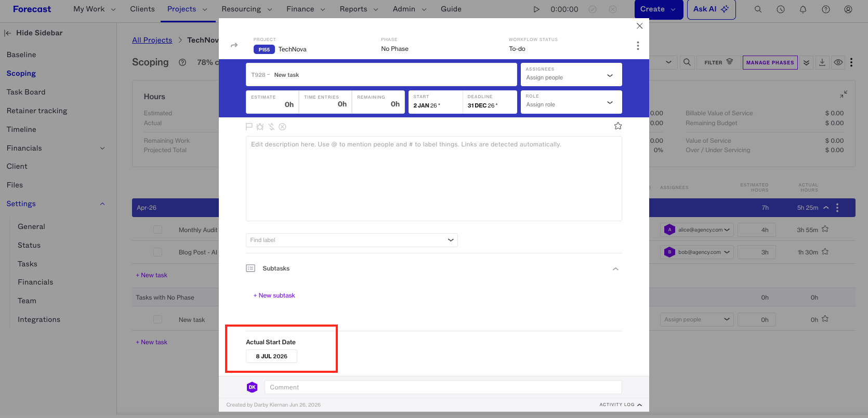Screen dimensions: 868x418
Task: Mark the task as a bug
Action: [260, 127]
